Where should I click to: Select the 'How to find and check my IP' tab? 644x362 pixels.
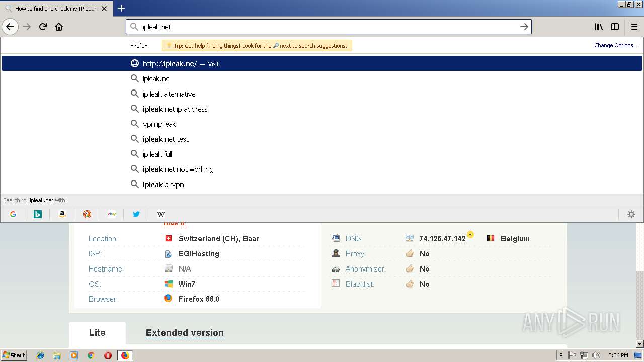pyautogui.click(x=56, y=9)
